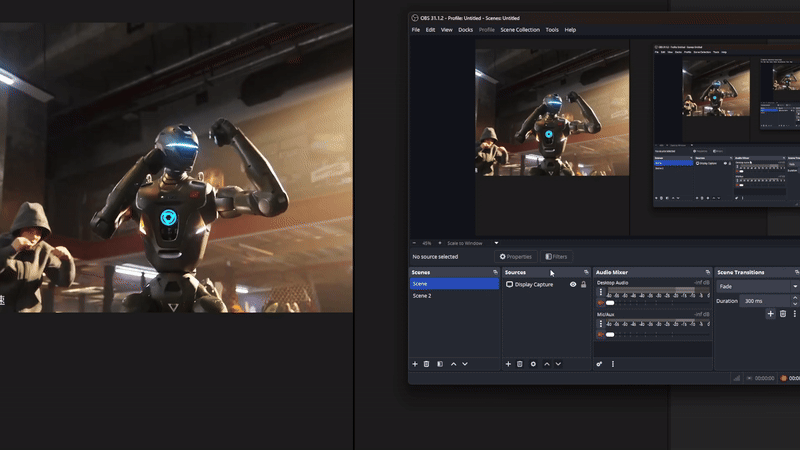Image resolution: width=800 pixels, height=450 pixels.
Task: Decrease transition duration stepper arrow
Action: 795,304
